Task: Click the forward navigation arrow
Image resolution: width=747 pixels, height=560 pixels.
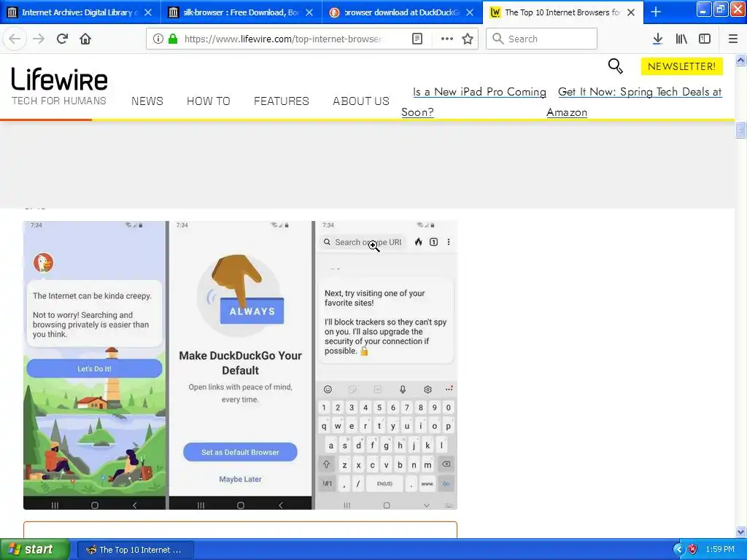Action: pos(39,39)
